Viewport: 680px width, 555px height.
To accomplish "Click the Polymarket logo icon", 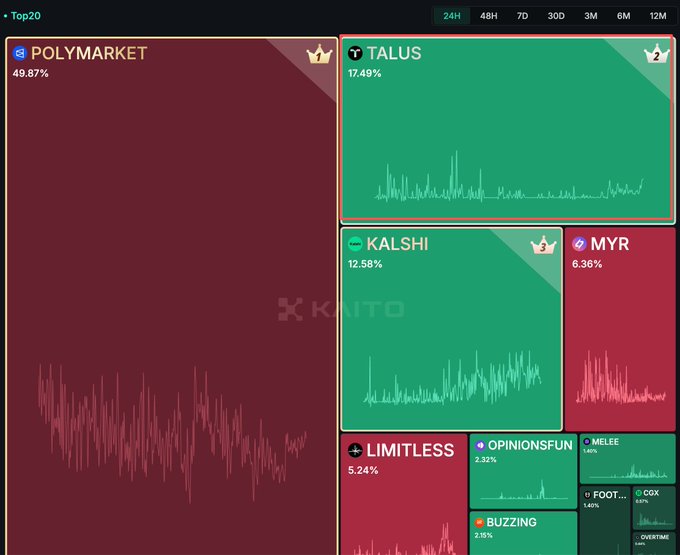I will coord(19,54).
